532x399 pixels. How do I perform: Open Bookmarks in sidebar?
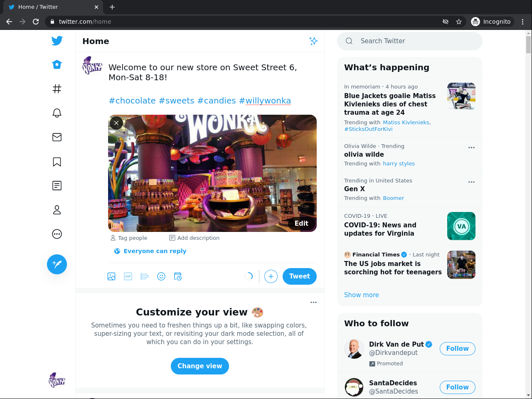(57, 162)
